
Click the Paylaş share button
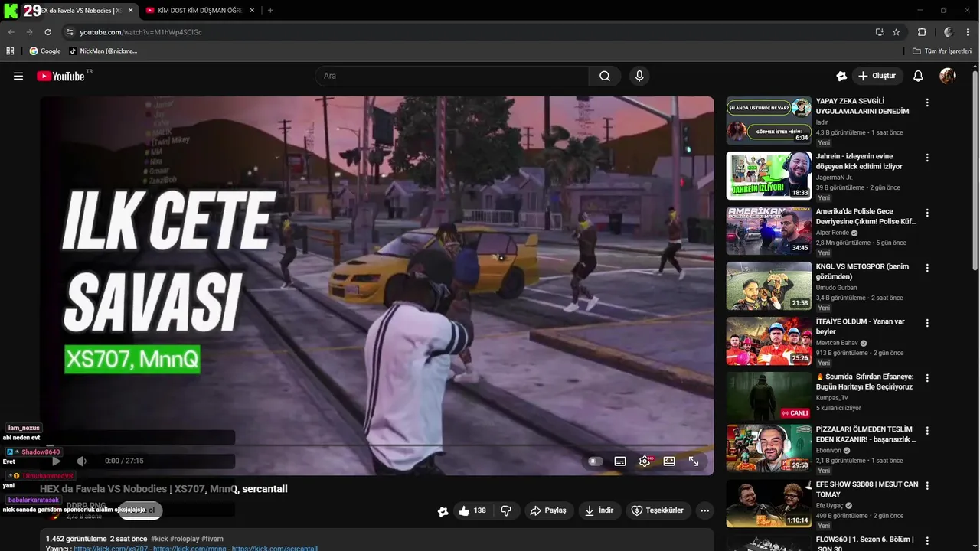click(x=548, y=510)
